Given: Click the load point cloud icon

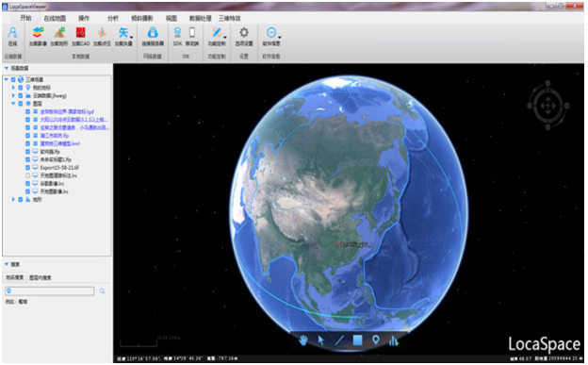Looking at the screenshot, I should tap(102, 33).
